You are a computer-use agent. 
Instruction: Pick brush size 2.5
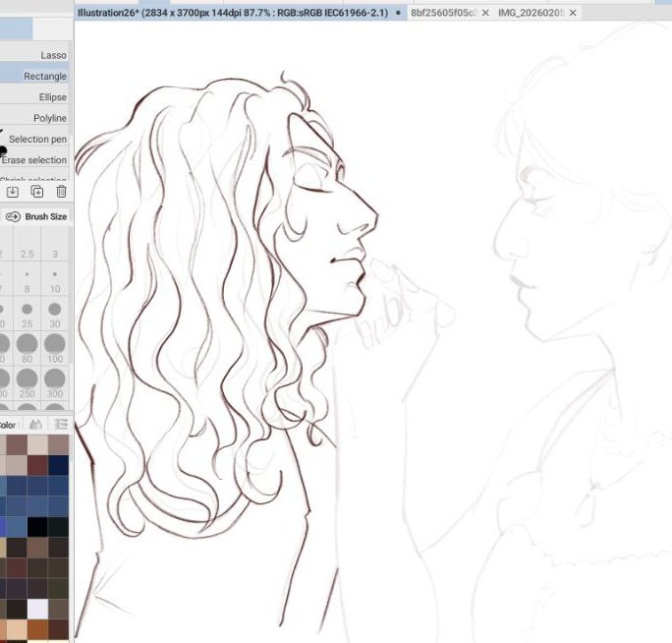pos(27,244)
